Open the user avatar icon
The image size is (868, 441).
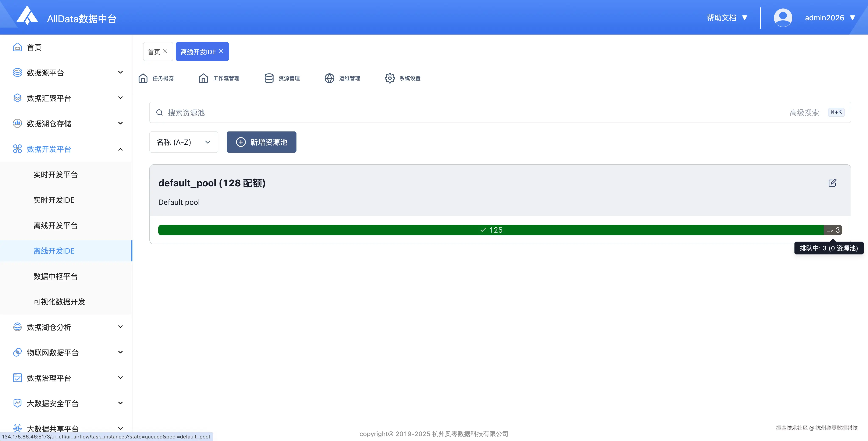[783, 17]
